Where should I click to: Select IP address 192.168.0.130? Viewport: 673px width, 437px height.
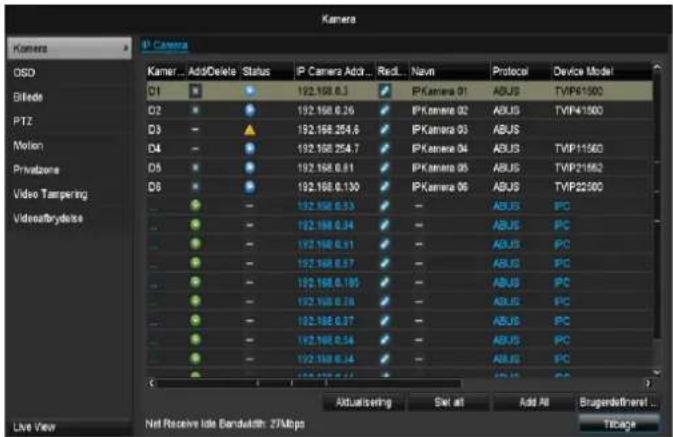(x=328, y=187)
